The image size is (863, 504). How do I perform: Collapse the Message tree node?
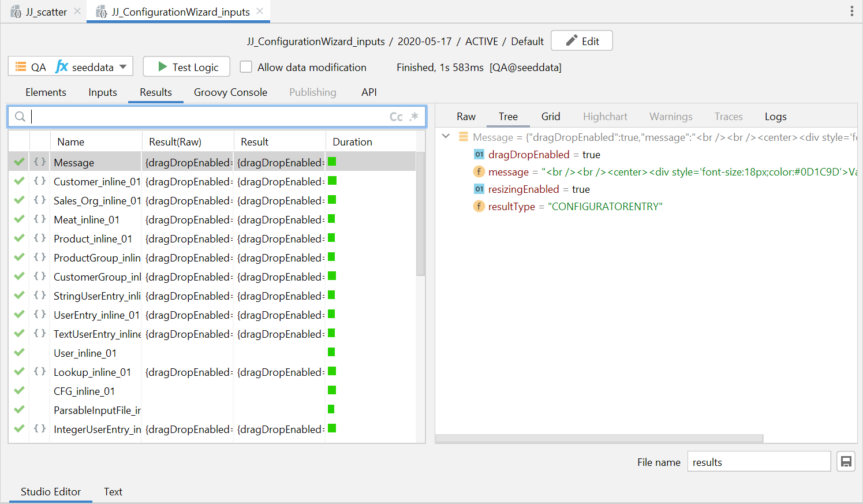(x=446, y=137)
